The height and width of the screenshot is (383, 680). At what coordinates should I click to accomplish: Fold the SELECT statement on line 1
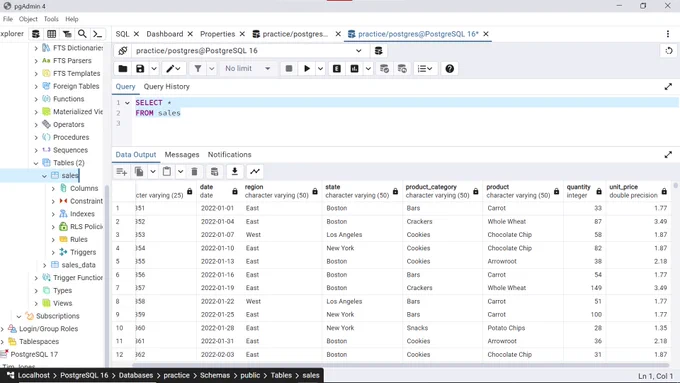coord(127,103)
